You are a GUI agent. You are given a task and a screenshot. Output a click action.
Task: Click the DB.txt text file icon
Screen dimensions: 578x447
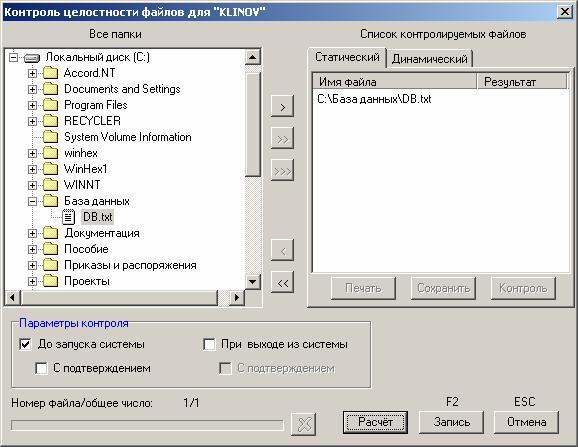point(69,217)
